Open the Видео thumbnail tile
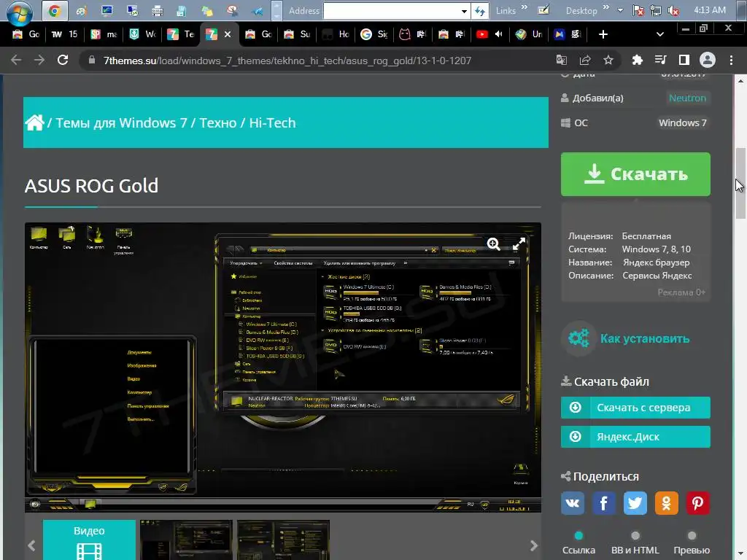This screenshot has height=560, width=747. 89,540
